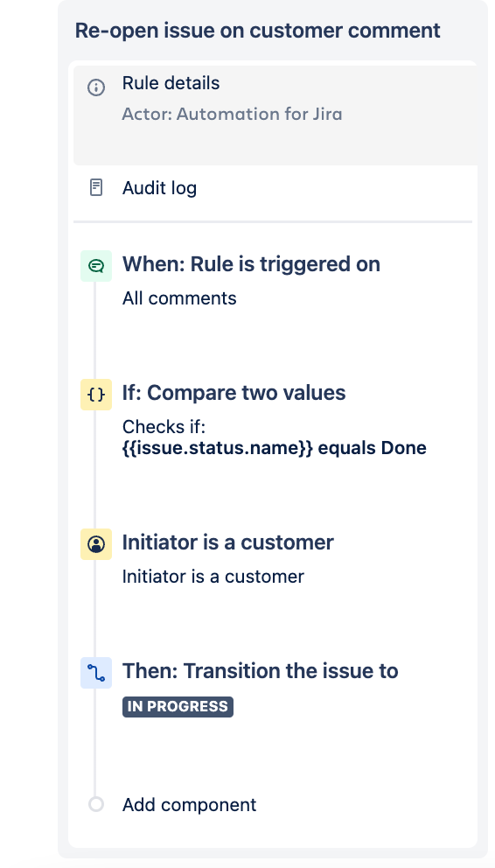Click the IN PROGRESS status lozenge
Screen dimensions: 495x868
pyautogui.click(x=178, y=706)
